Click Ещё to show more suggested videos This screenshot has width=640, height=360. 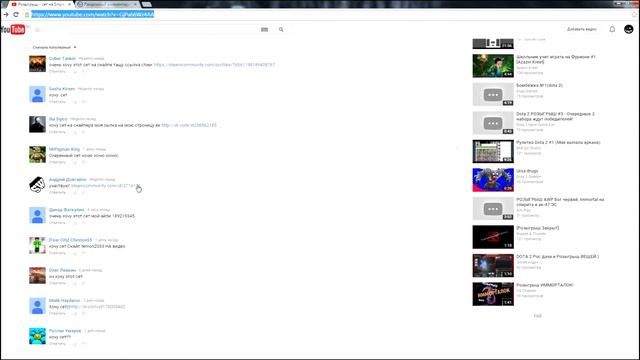pos(538,316)
